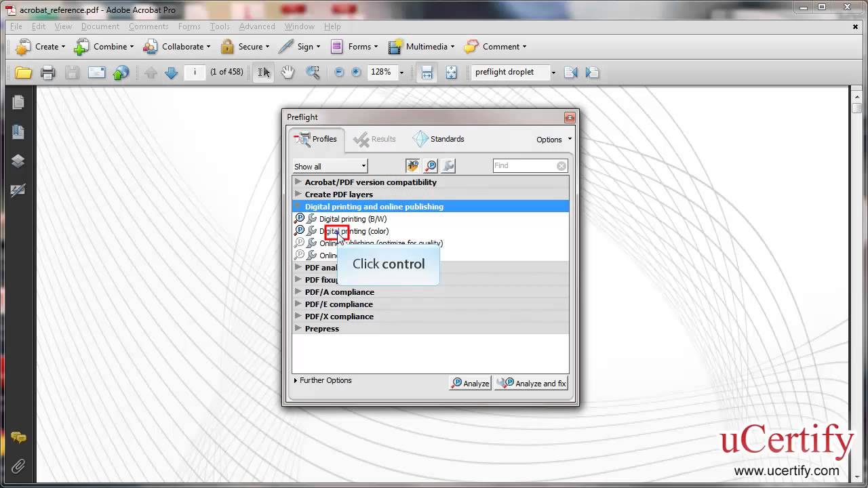Open the Options menu in Preflight

tap(554, 140)
